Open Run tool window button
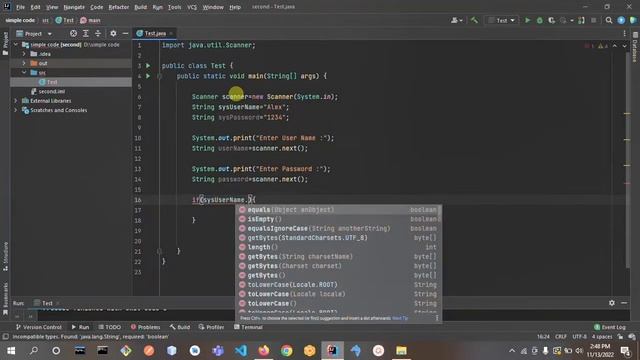Viewport: 640px width, 360px height. (80, 327)
